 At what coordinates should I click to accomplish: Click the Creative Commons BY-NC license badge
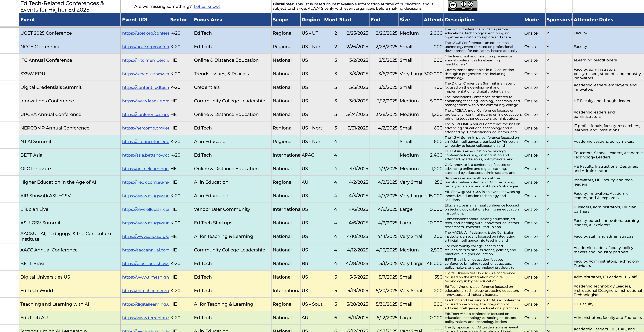[462, 6]
